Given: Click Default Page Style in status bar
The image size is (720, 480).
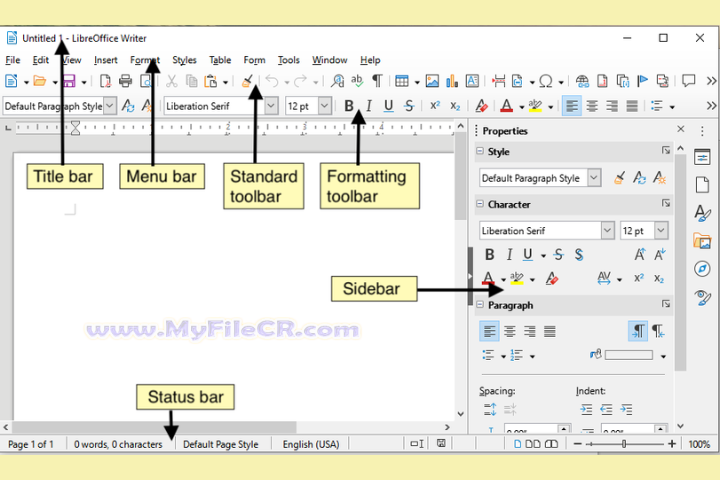Looking at the screenshot, I should coord(221,444).
